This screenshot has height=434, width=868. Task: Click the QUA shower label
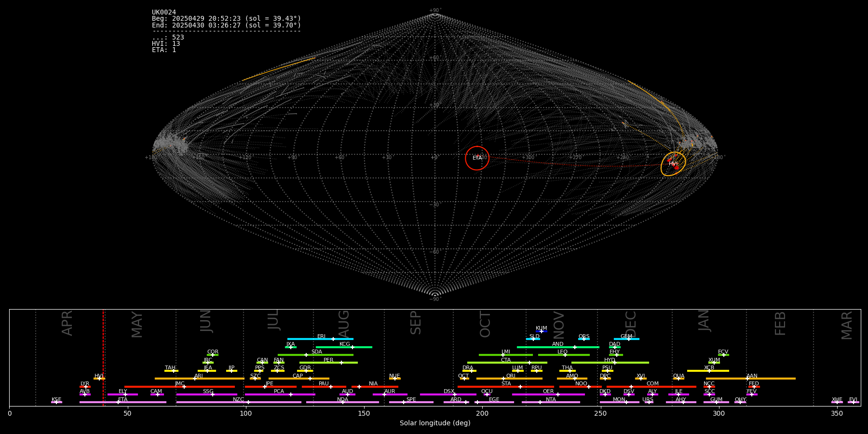pyautogui.click(x=678, y=376)
